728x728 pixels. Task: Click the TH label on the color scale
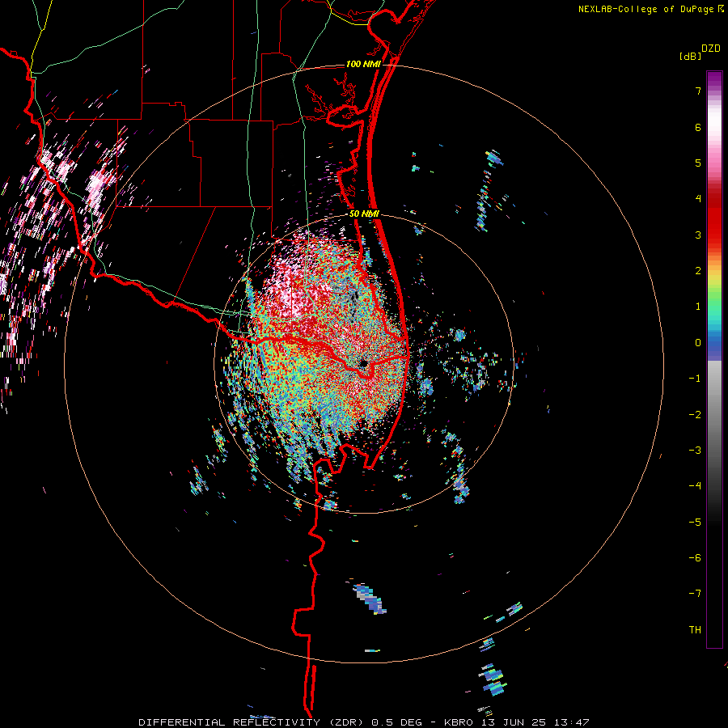tap(695, 630)
